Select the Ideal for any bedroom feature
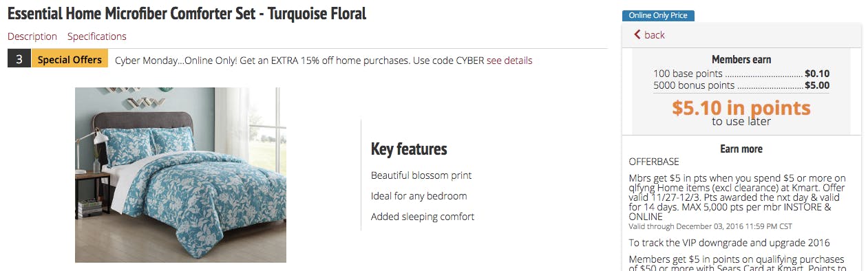The width and height of the screenshot is (868, 271). pos(419,196)
